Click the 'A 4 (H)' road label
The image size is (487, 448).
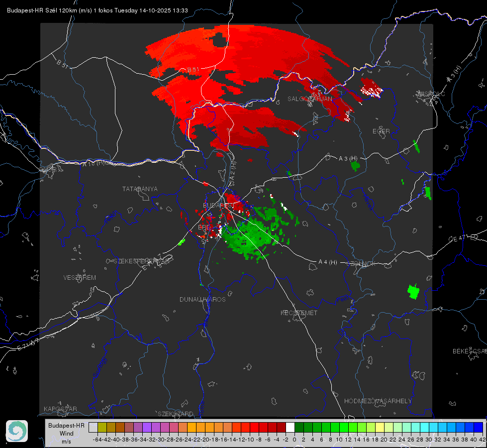pos(328,262)
